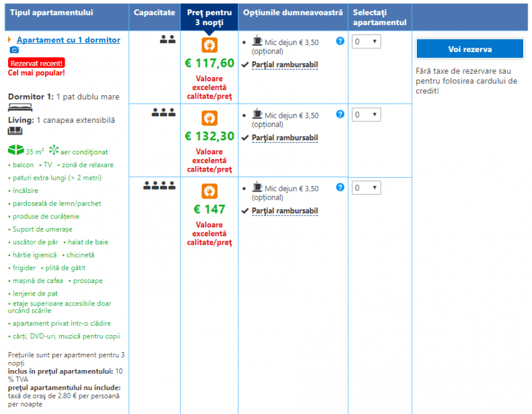Click the camera photo icon under apartment name
Image resolution: width=532 pixels, height=414 pixels.
(14, 50)
